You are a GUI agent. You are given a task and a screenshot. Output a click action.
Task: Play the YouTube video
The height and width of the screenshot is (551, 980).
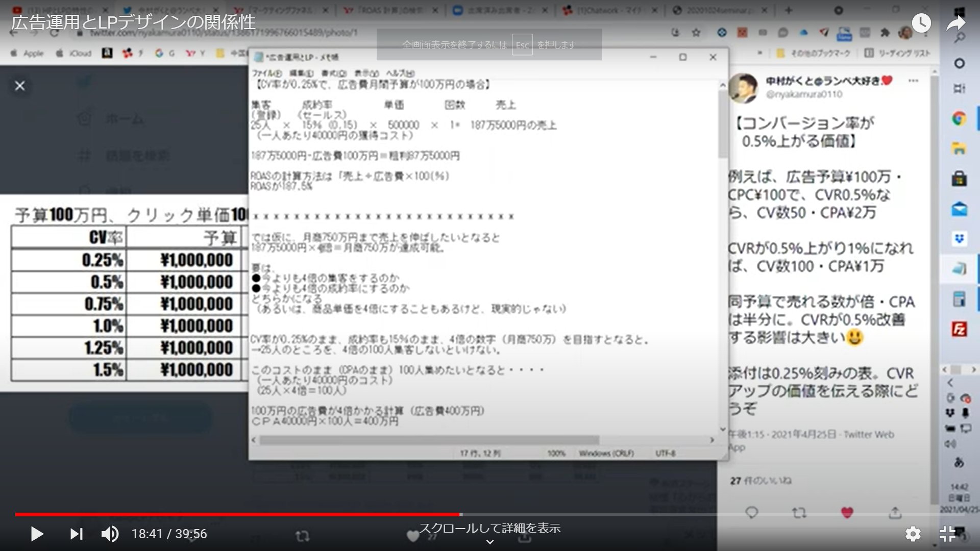37,534
